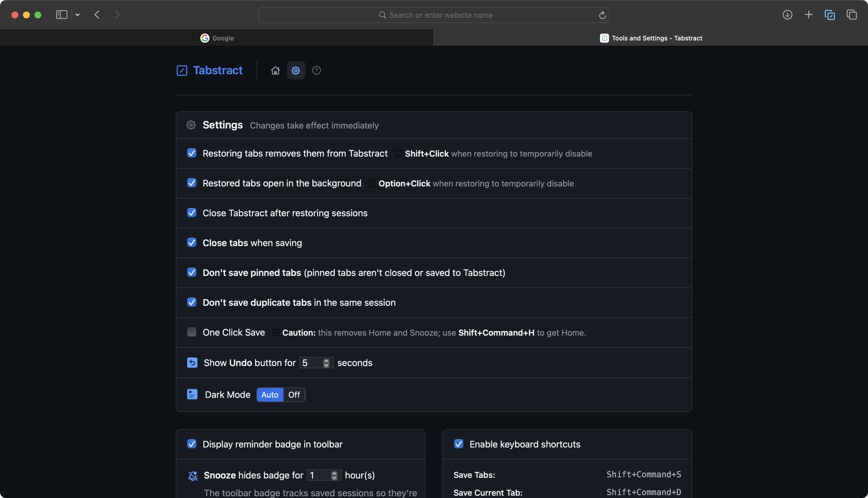
Task: Set Dark Mode to Off
Action: tap(294, 395)
